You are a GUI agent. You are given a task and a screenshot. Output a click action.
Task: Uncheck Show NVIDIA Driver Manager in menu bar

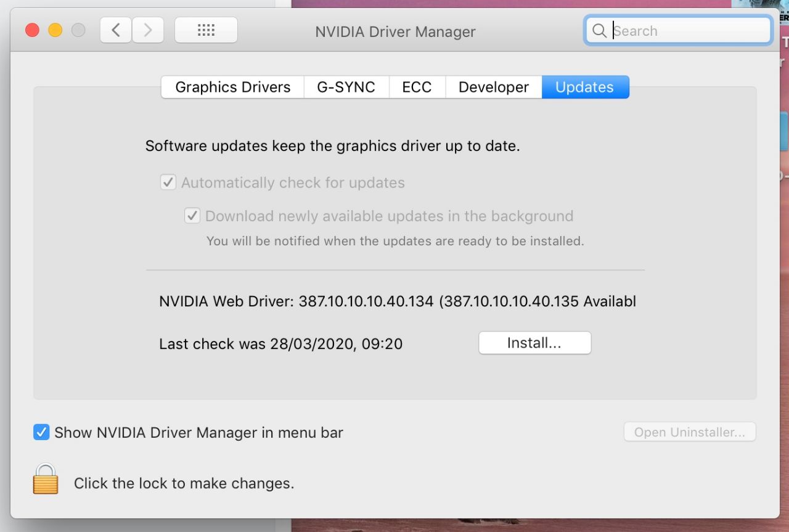(x=41, y=432)
